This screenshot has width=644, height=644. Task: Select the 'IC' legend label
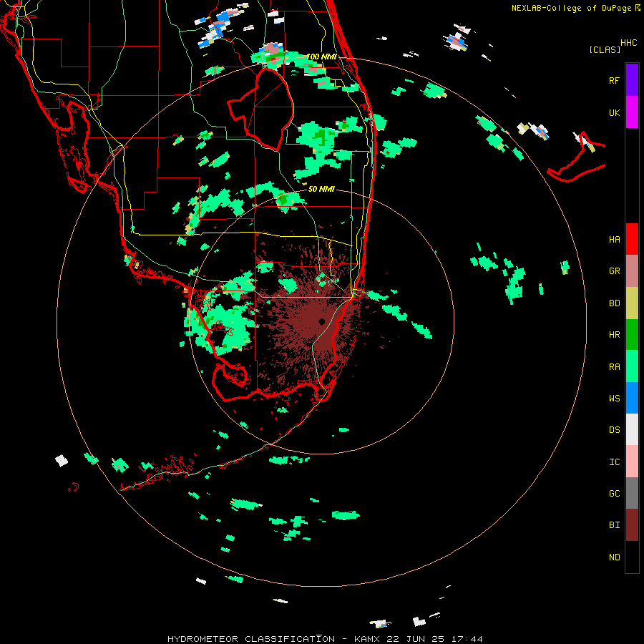click(x=614, y=462)
